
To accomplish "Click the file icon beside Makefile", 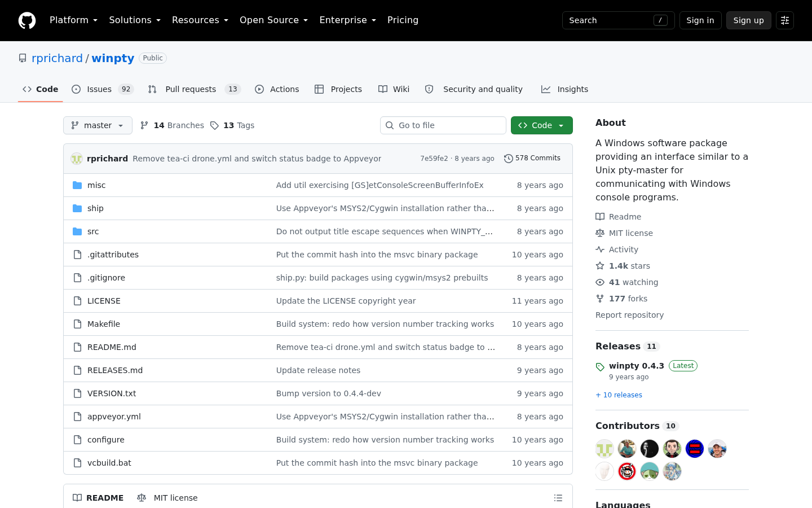I will [77, 324].
